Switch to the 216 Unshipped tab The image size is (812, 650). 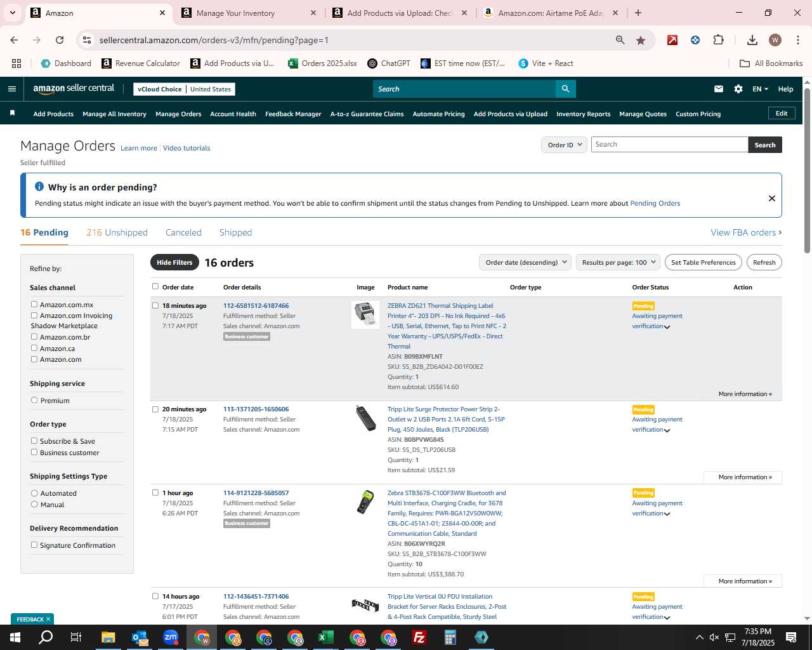tap(117, 232)
